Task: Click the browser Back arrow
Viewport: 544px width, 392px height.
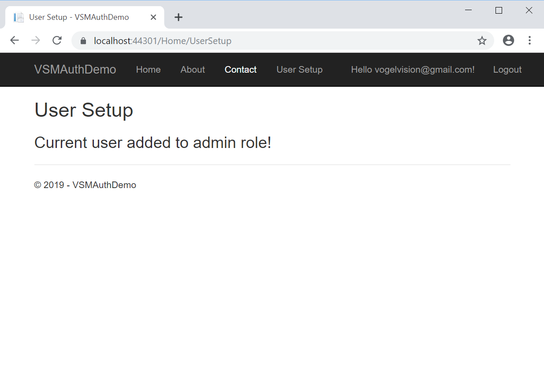Action: [15, 41]
